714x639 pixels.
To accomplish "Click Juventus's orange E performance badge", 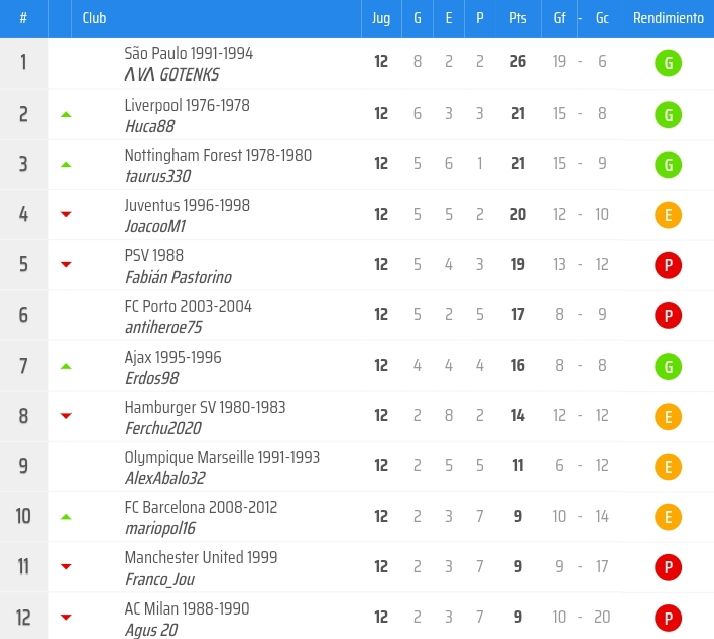I will 667,215.
